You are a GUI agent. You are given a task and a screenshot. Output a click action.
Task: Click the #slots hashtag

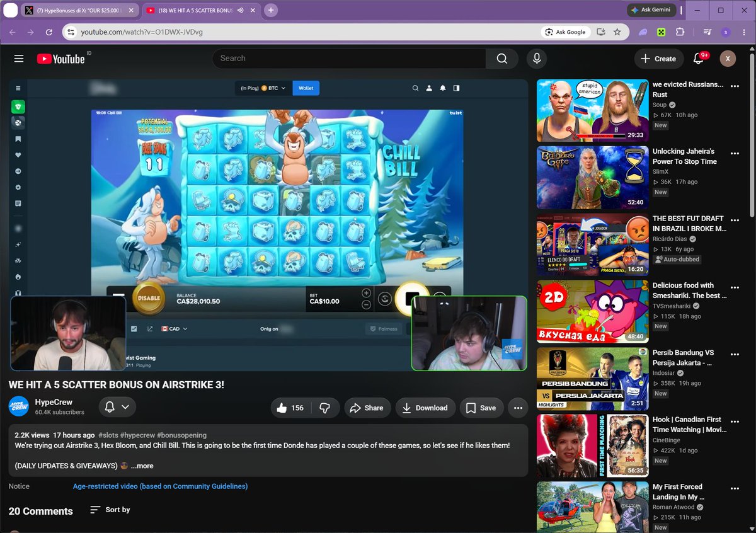coord(108,435)
